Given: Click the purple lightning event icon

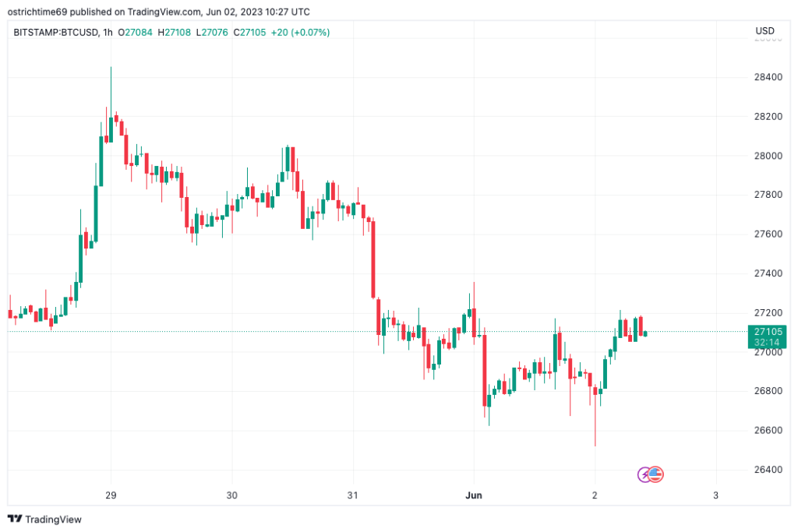Looking at the screenshot, I should click(x=646, y=474).
